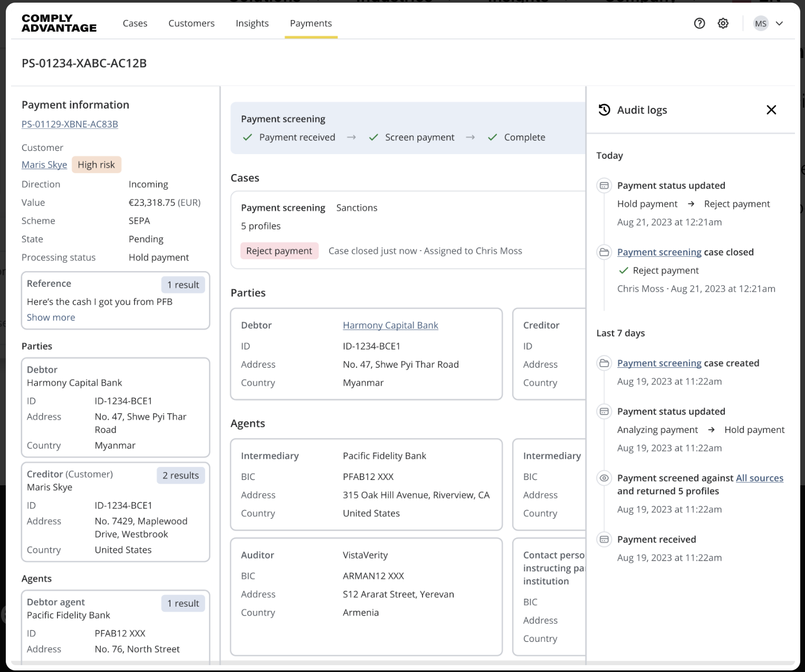Image resolution: width=805 pixels, height=672 pixels.
Task: Close the Audit logs panel
Action: click(x=771, y=110)
